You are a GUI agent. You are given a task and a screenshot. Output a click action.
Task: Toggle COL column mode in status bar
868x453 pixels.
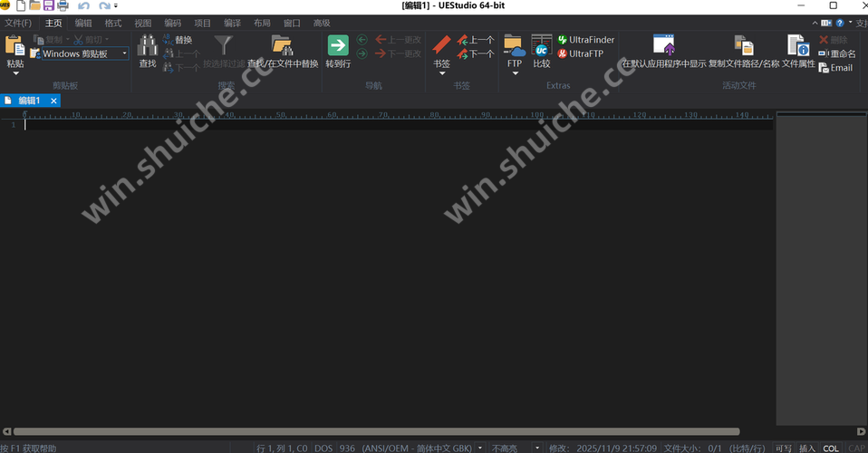click(x=831, y=448)
